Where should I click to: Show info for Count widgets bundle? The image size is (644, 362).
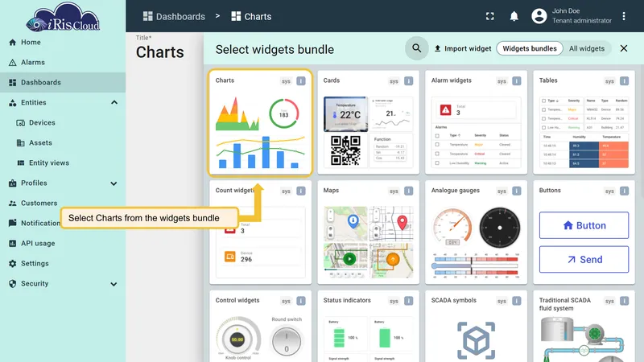(300, 191)
